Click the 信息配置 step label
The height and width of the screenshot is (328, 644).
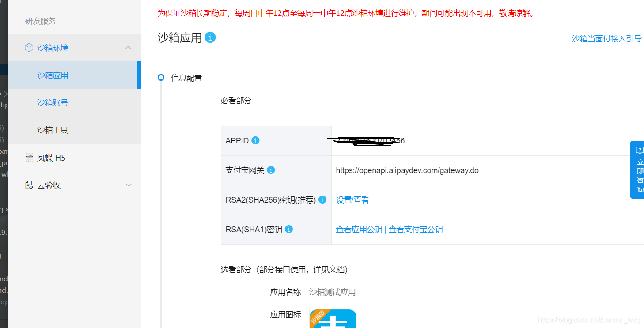tap(186, 78)
